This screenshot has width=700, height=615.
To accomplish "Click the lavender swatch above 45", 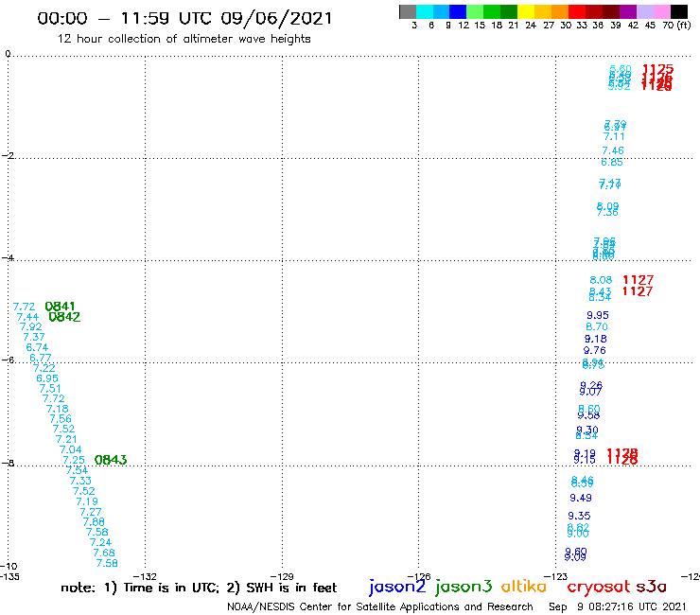I will tap(645, 11).
